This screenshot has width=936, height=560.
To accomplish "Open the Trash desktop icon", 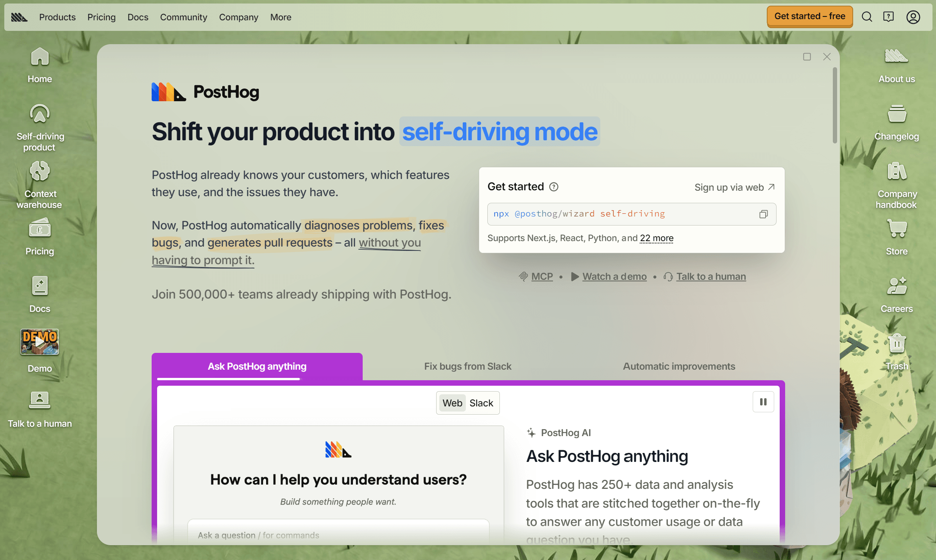I will pyautogui.click(x=897, y=352).
